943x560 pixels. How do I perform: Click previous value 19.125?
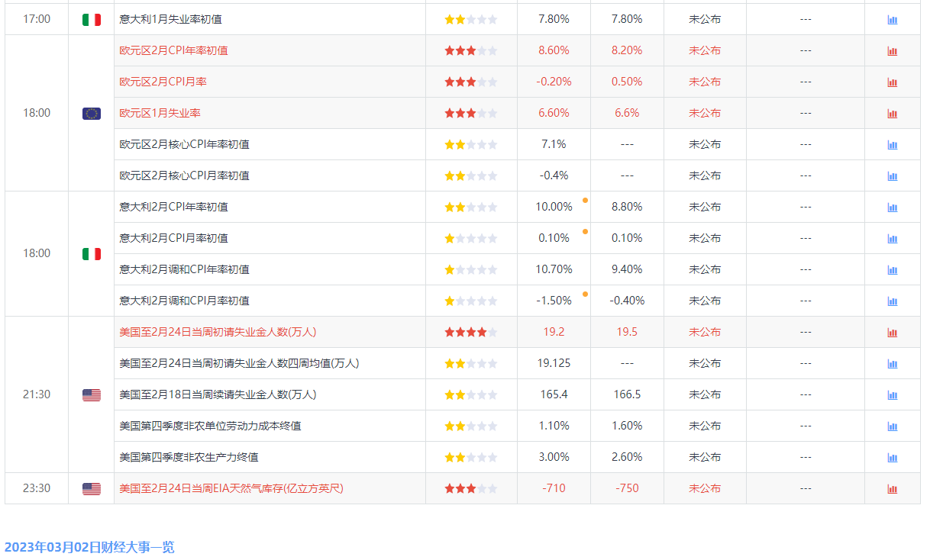tap(554, 363)
